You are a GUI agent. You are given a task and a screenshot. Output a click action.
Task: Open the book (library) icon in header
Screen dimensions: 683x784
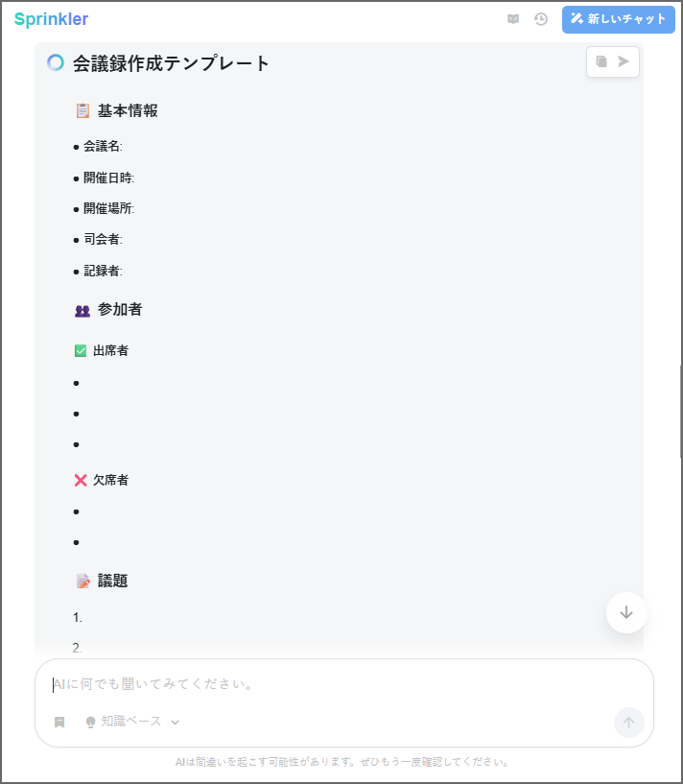[513, 19]
